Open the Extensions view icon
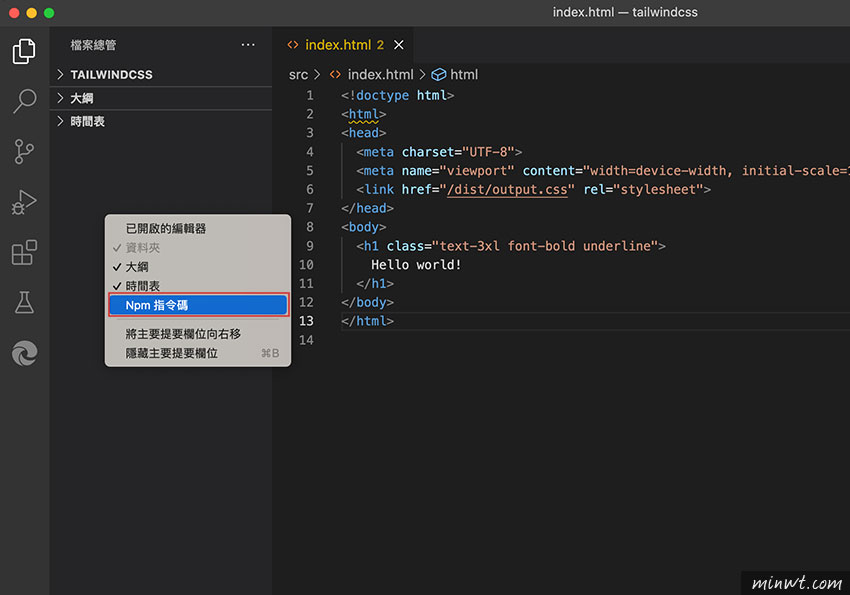850x595 pixels. pyautogui.click(x=24, y=253)
